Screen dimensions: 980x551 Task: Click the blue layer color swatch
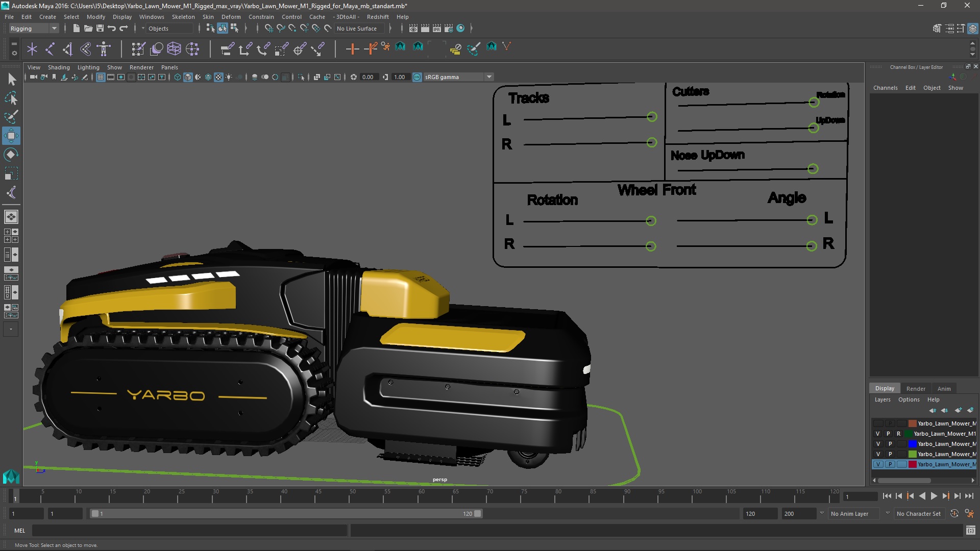pyautogui.click(x=912, y=444)
